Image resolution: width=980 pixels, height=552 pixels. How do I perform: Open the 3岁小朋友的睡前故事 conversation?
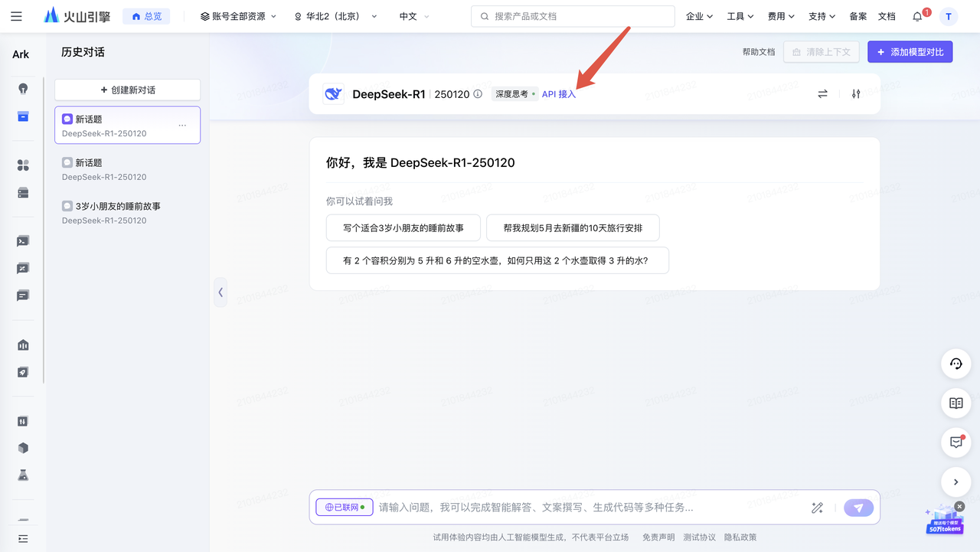(128, 213)
